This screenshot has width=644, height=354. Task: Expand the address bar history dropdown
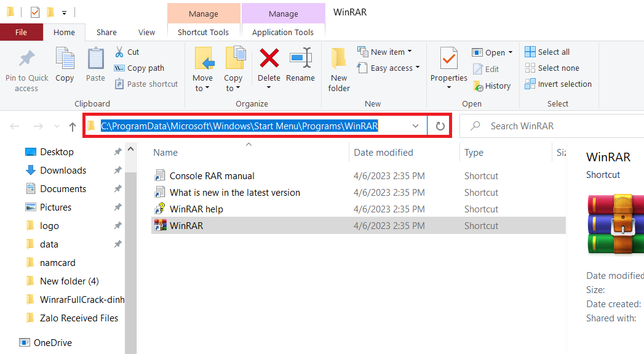tap(416, 126)
